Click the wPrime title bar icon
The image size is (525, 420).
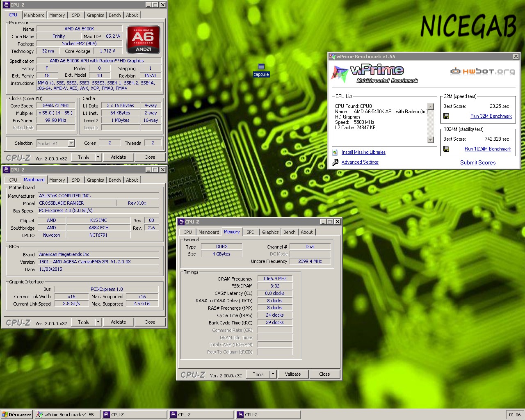tap(333, 57)
